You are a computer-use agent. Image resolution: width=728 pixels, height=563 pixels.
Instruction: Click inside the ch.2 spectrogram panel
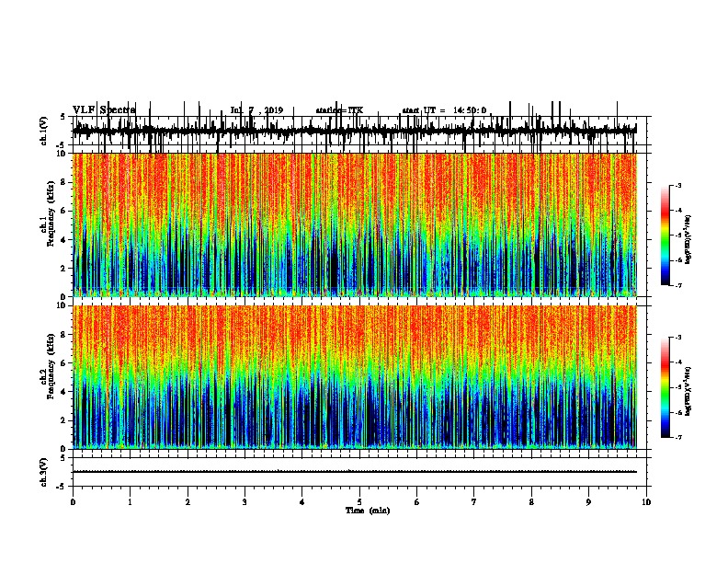pos(354,377)
